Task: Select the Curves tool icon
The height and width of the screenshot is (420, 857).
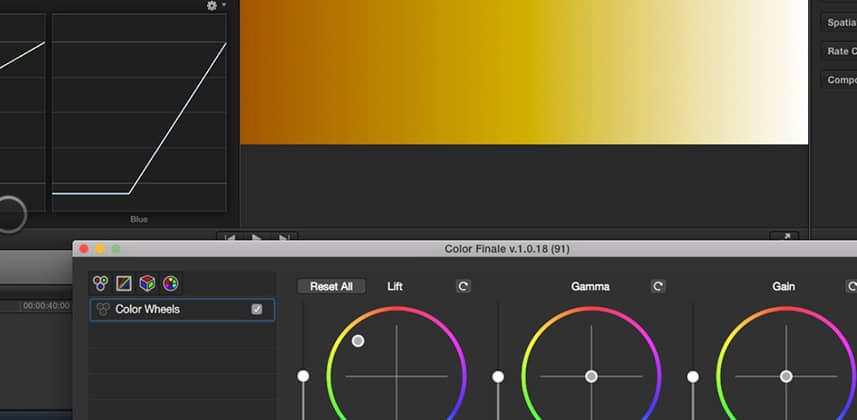Action: coord(124,283)
